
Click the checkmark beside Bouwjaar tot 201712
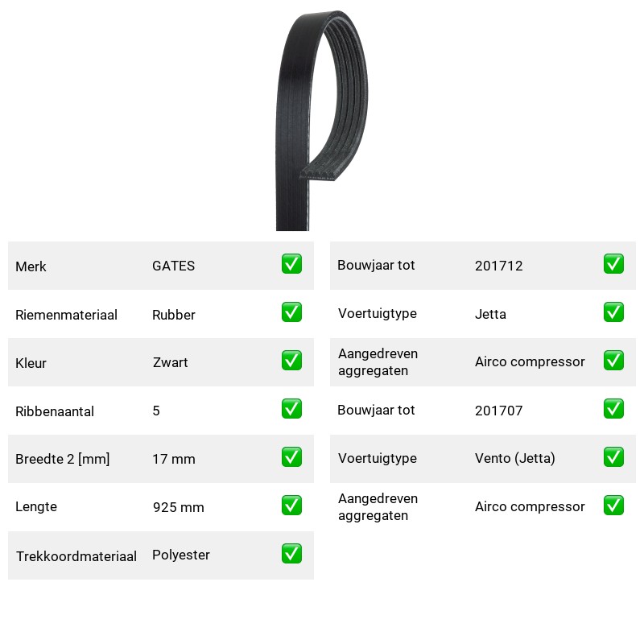[613, 264]
